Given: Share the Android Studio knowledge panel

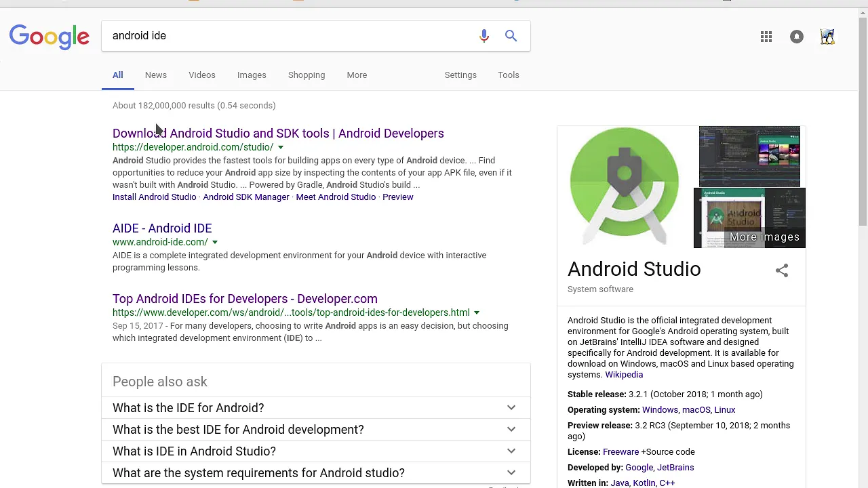Looking at the screenshot, I should 782,270.
